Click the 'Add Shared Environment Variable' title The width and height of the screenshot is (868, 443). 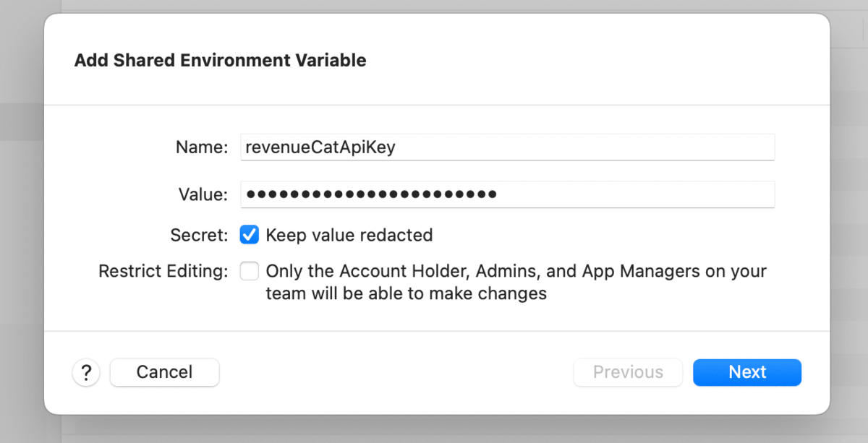click(220, 60)
